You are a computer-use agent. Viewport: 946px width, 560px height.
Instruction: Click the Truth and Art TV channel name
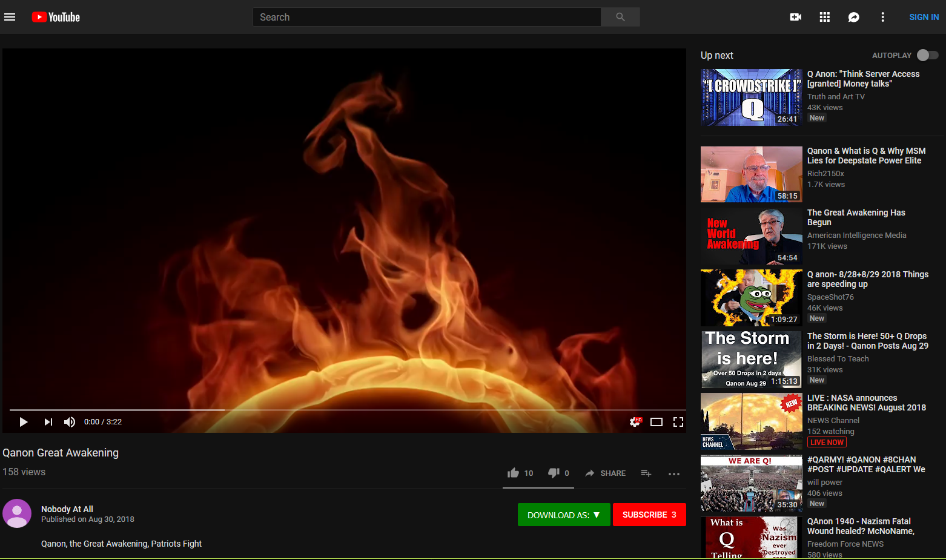pyautogui.click(x=836, y=97)
